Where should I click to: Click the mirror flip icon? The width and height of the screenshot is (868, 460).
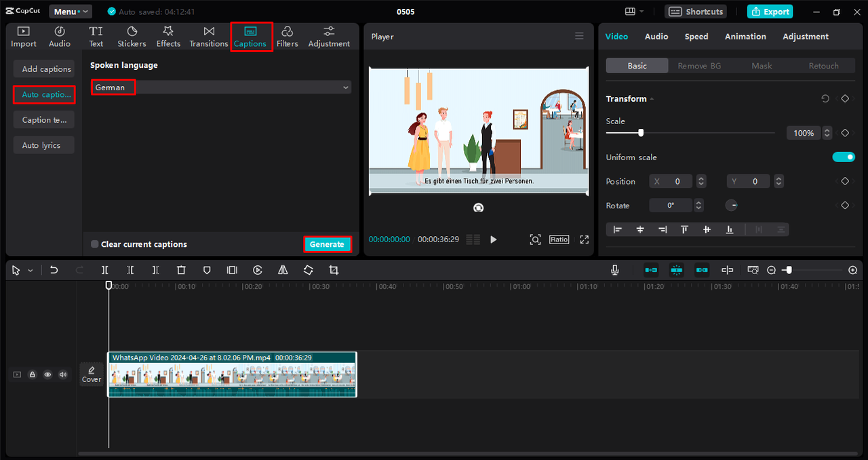(283, 270)
